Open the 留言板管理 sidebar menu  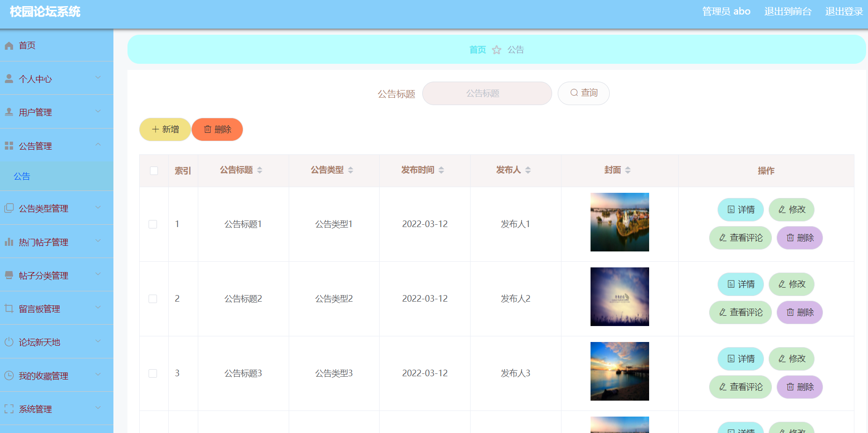57,308
